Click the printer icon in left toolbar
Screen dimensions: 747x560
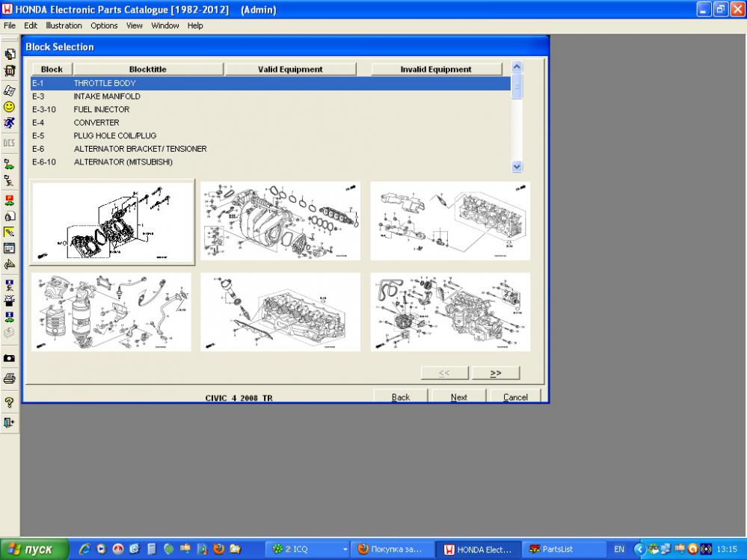pos(9,379)
